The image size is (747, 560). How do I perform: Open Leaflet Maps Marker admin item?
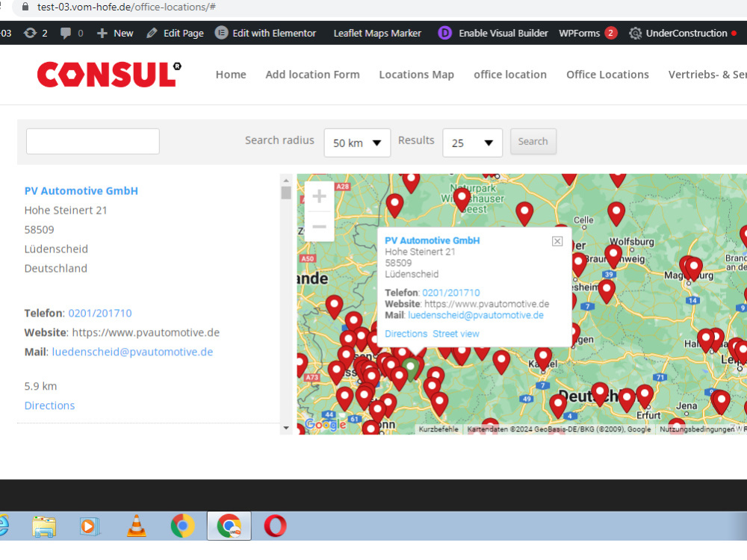pyautogui.click(x=376, y=33)
